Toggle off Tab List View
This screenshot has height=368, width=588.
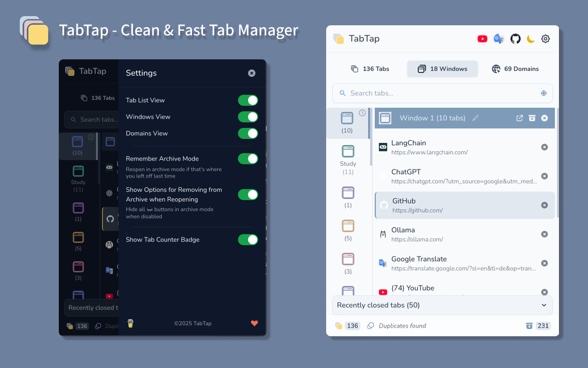[x=248, y=100]
